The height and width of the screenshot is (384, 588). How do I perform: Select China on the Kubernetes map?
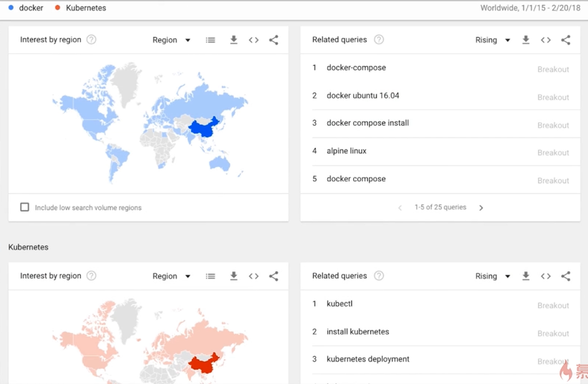(x=204, y=364)
